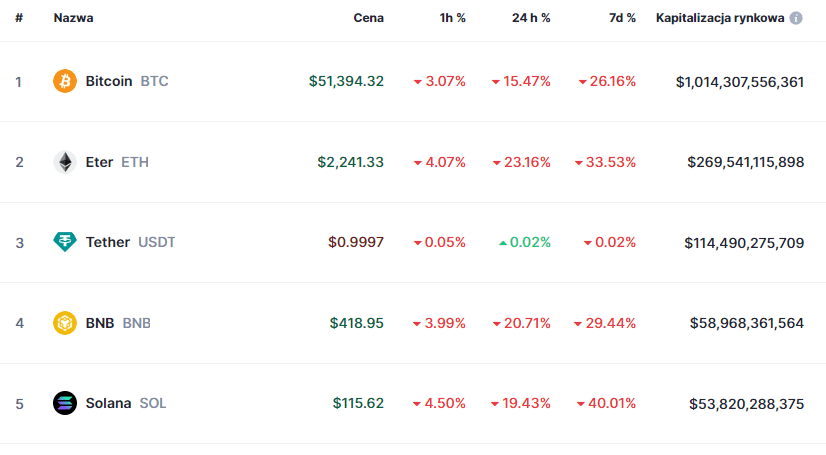Open the Solana coin name link

coord(108,403)
